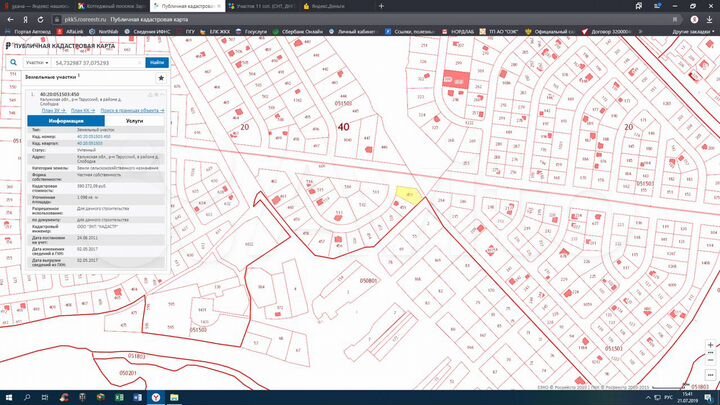
Task: Open the 'План КК' link
Action: click(x=82, y=110)
